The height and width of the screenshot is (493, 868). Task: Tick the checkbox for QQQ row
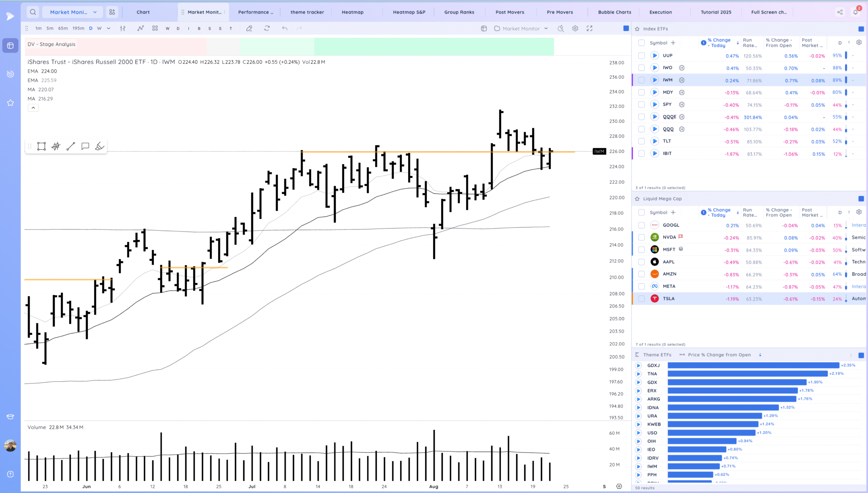coord(641,129)
